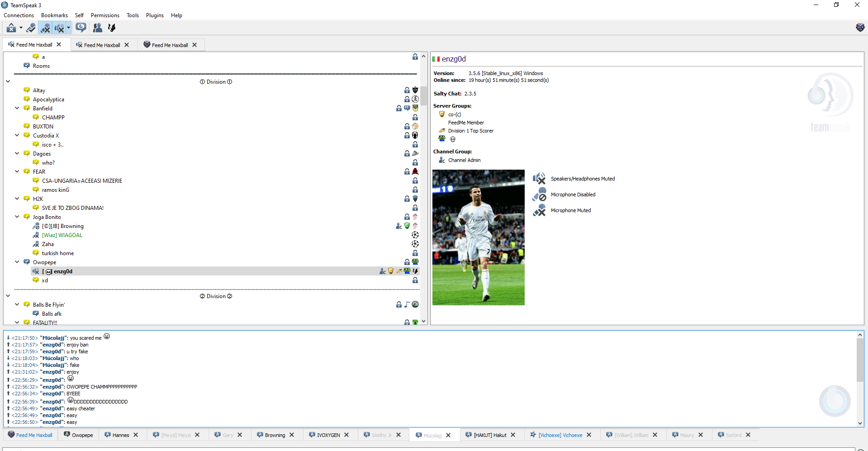This screenshot has height=451, width=868.
Task: Open the Connections menu
Action: (19, 15)
